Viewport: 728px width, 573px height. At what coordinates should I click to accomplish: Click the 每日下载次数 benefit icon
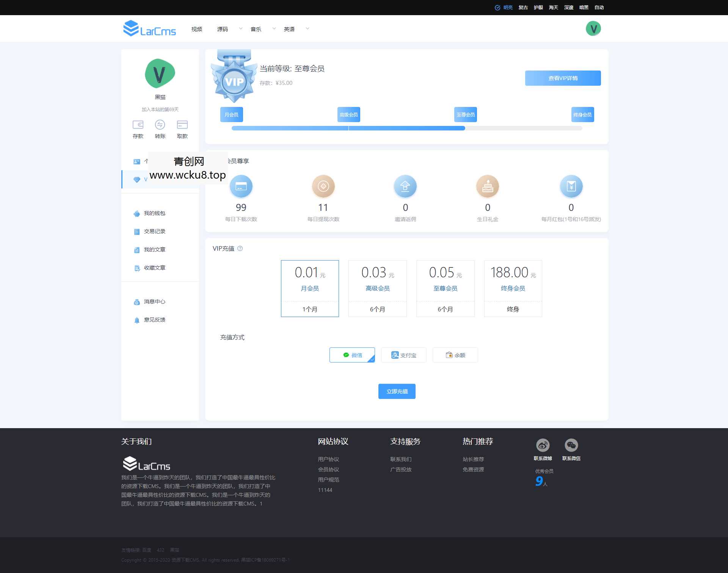[241, 186]
